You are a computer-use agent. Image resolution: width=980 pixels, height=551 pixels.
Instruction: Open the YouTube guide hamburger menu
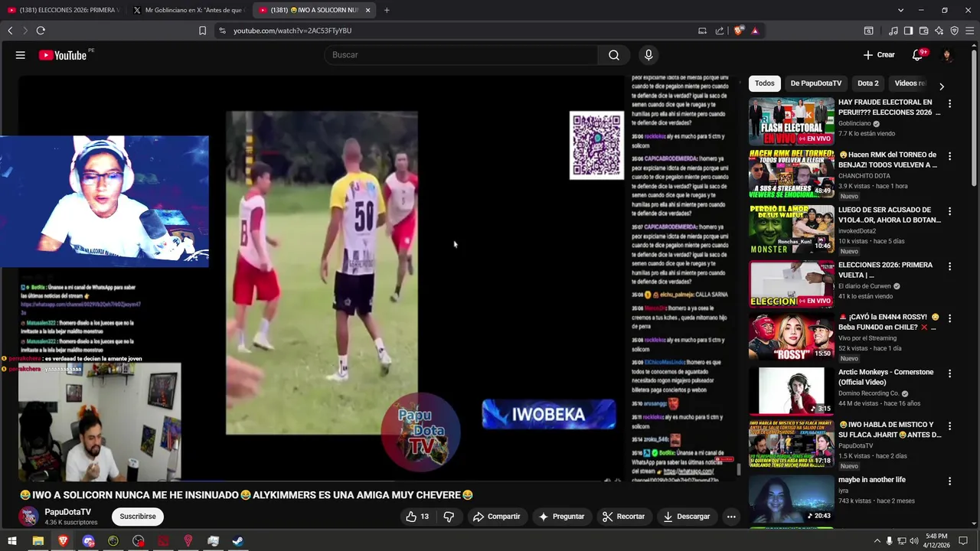click(21, 55)
